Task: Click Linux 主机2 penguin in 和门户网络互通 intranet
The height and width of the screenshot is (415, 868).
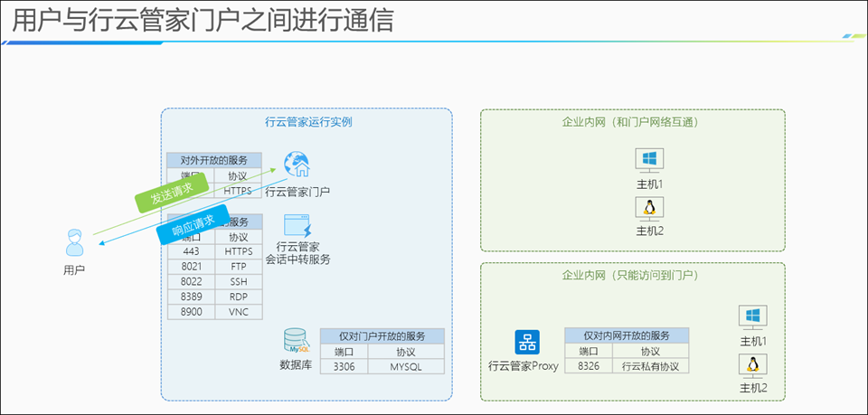Action: [x=648, y=209]
